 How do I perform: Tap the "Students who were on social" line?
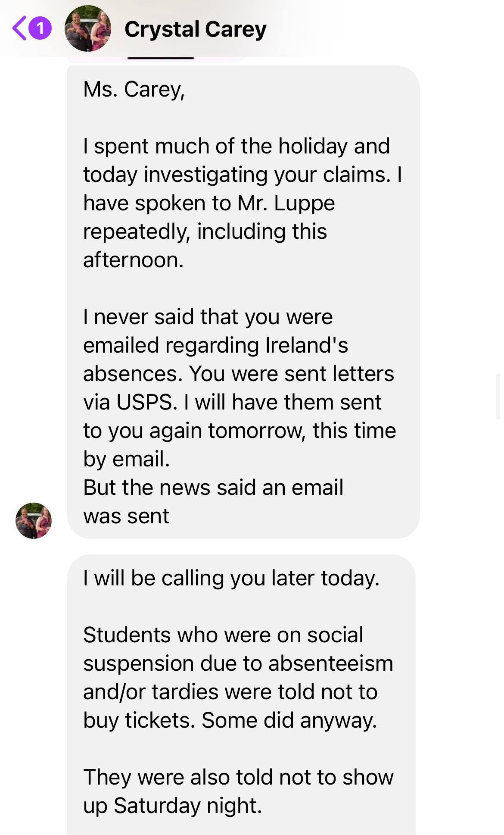[x=223, y=635]
